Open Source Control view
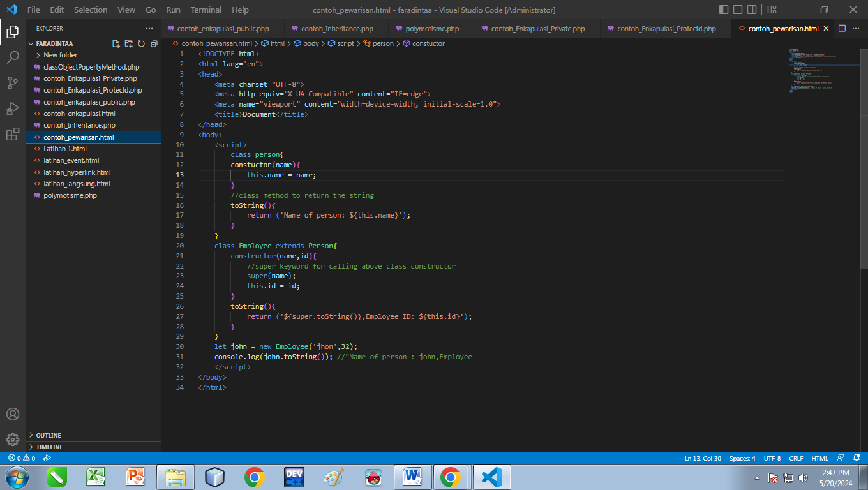 click(13, 83)
